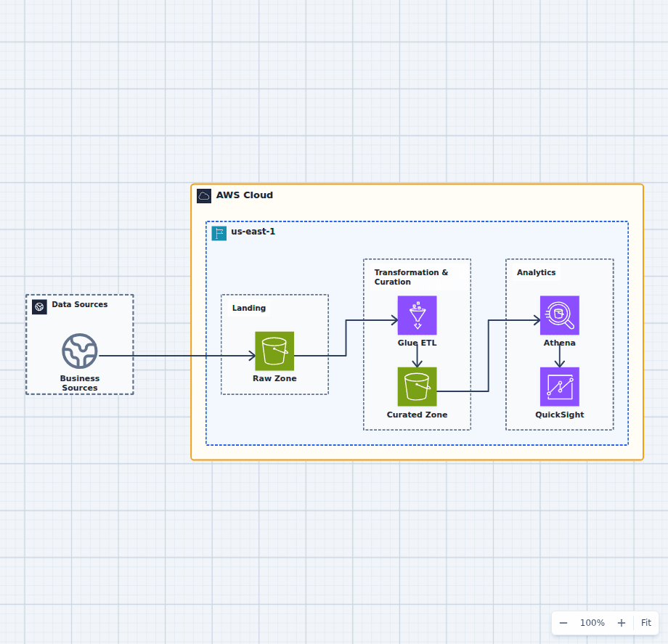The image size is (668, 644).
Task: Select the Business Sources globe icon
Action: pos(80,351)
